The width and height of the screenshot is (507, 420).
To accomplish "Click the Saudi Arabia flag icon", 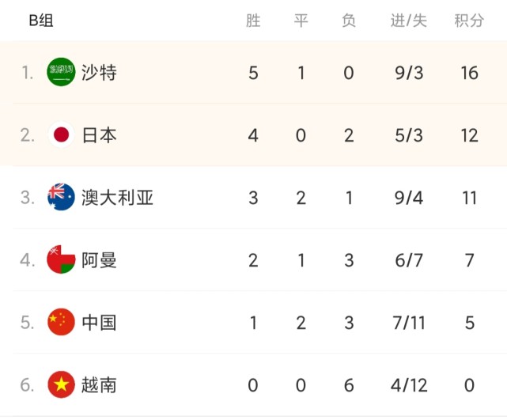I will [x=61, y=73].
